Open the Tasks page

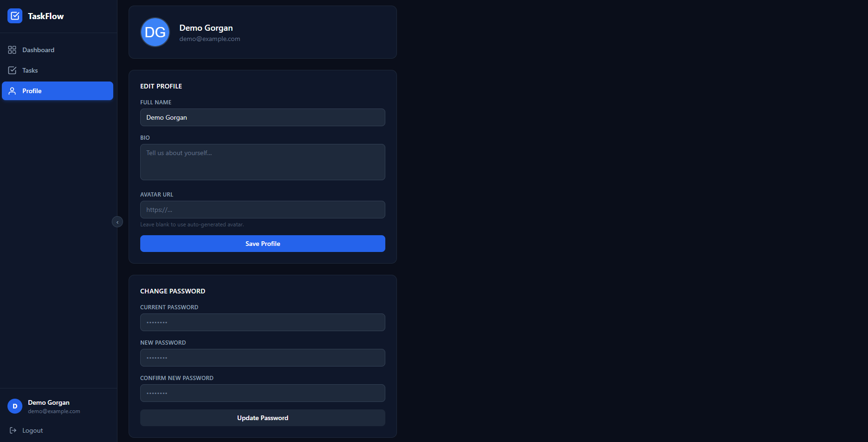(x=57, y=70)
